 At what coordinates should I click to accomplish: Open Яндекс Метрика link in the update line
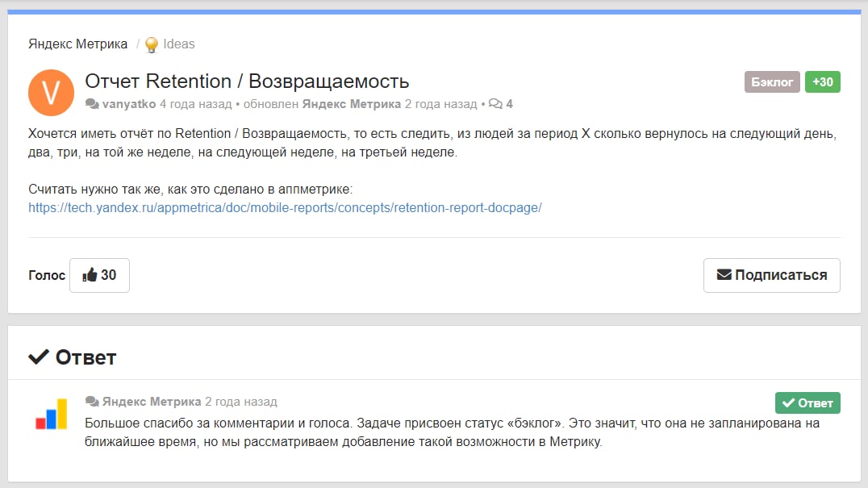[351, 104]
